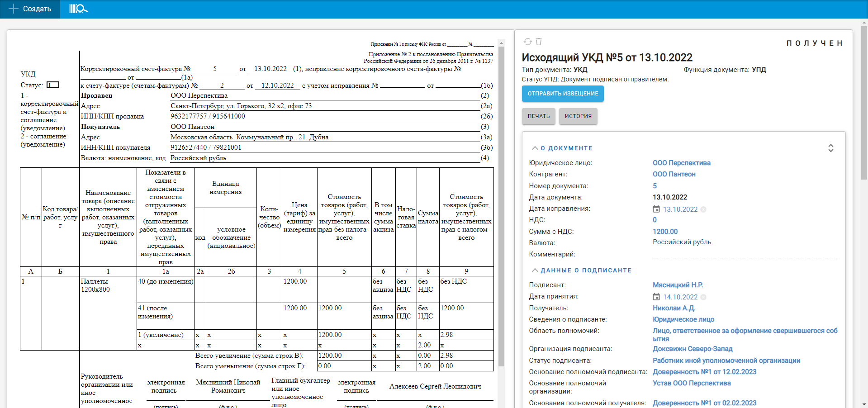
Task: Open signer Мясницкий Н.Р. link
Action: [x=678, y=285]
